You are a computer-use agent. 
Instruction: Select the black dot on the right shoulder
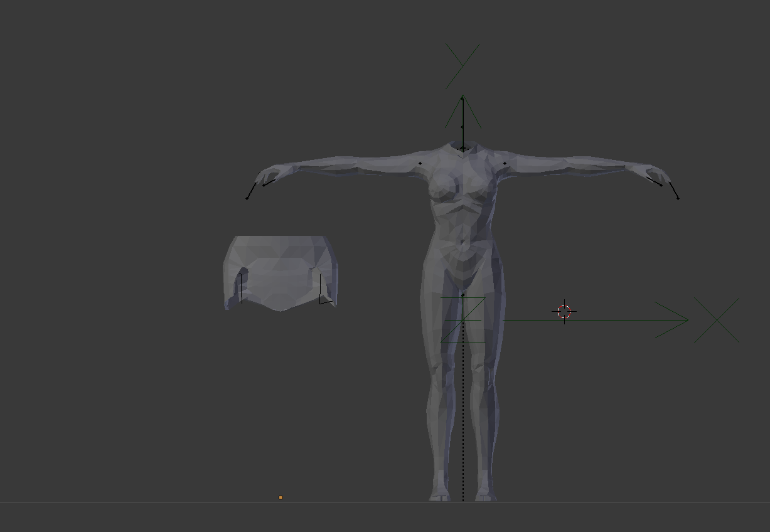pyautogui.click(x=505, y=164)
